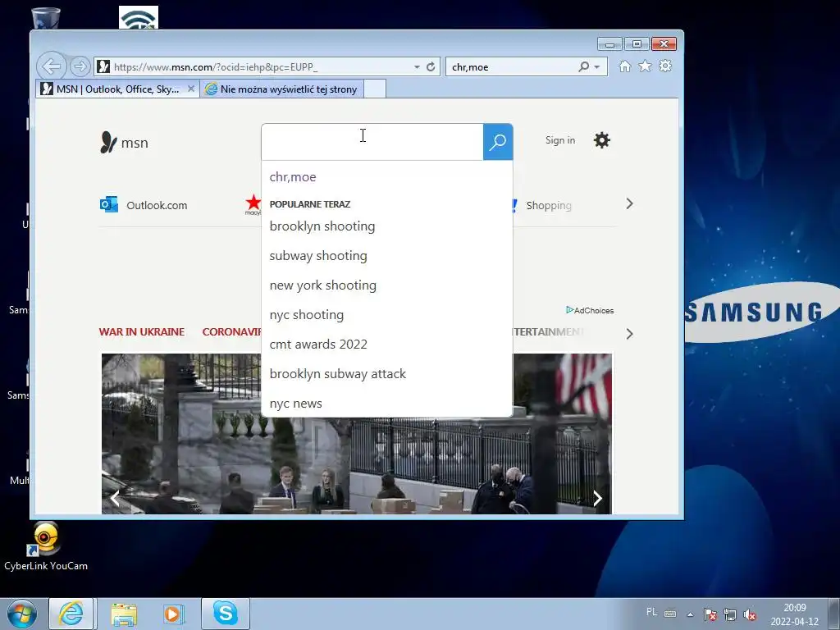Open Favorites with the star icon

[x=645, y=66]
